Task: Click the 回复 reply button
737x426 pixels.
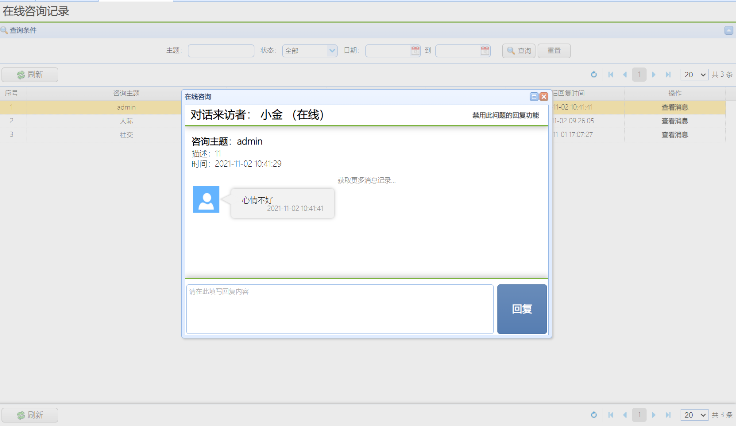Action: (521, 309)
